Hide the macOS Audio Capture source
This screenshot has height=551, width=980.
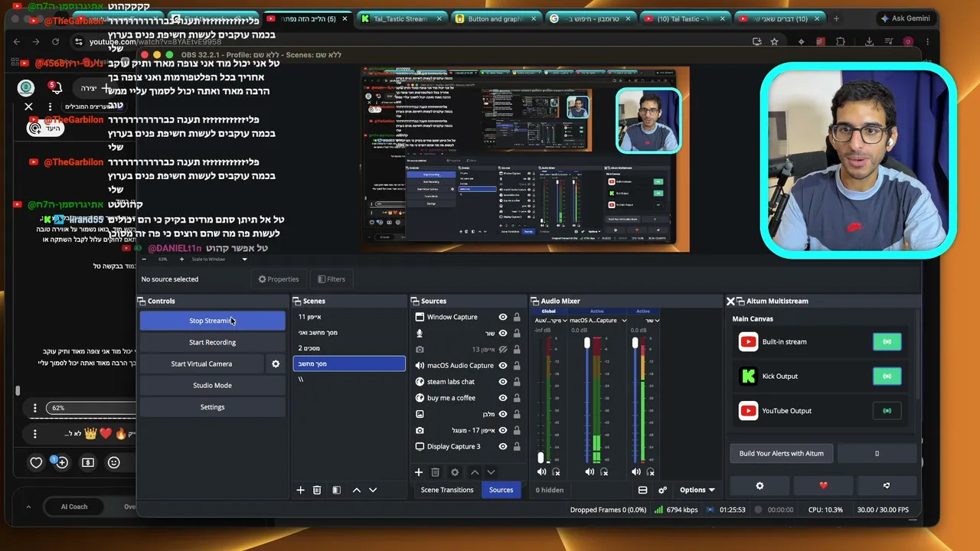click(503, 366)
